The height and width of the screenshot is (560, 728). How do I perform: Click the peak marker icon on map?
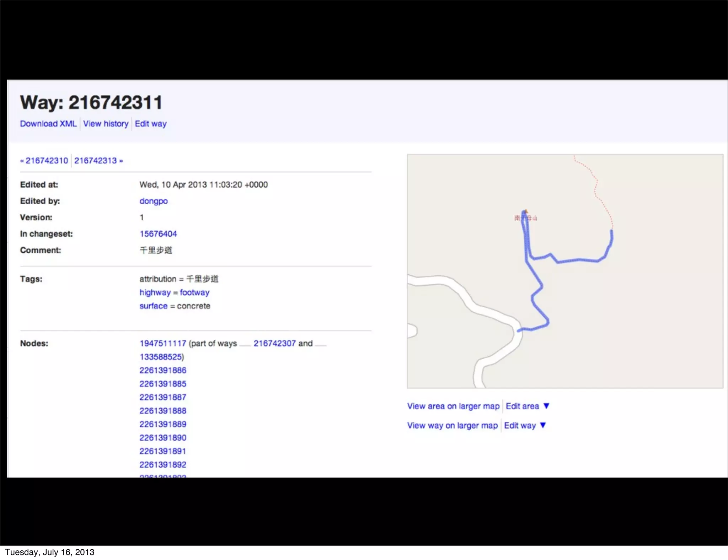(x=526, y=211)
